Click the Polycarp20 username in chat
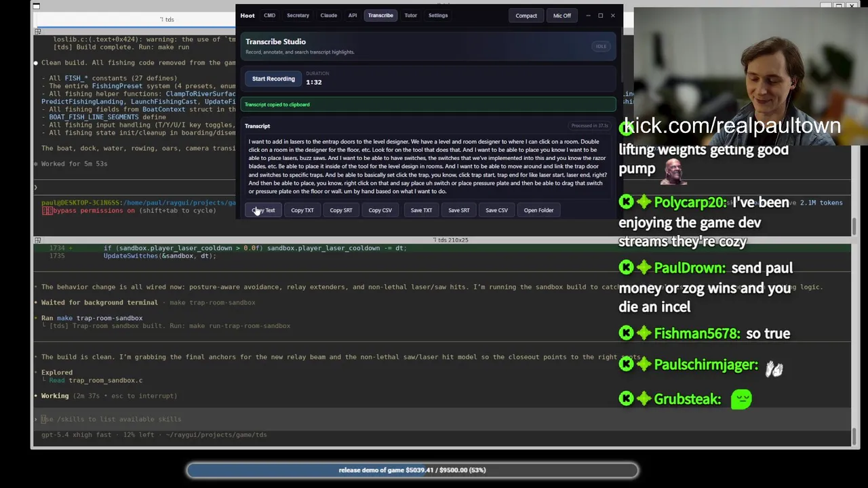Image resolution: width=868 pixels, height=488 pixels. [x=690, y=203]
